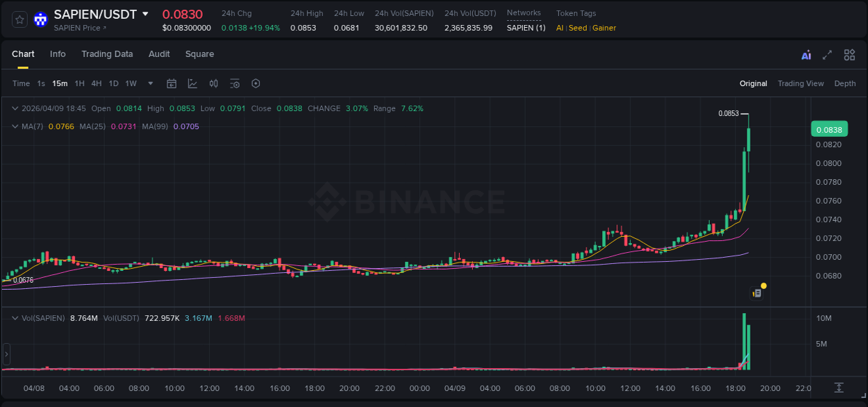Open the SAPIEN/USDT pair selector dropdown
This screenshot has height=407, width=868.
click(x=144, y=13)
